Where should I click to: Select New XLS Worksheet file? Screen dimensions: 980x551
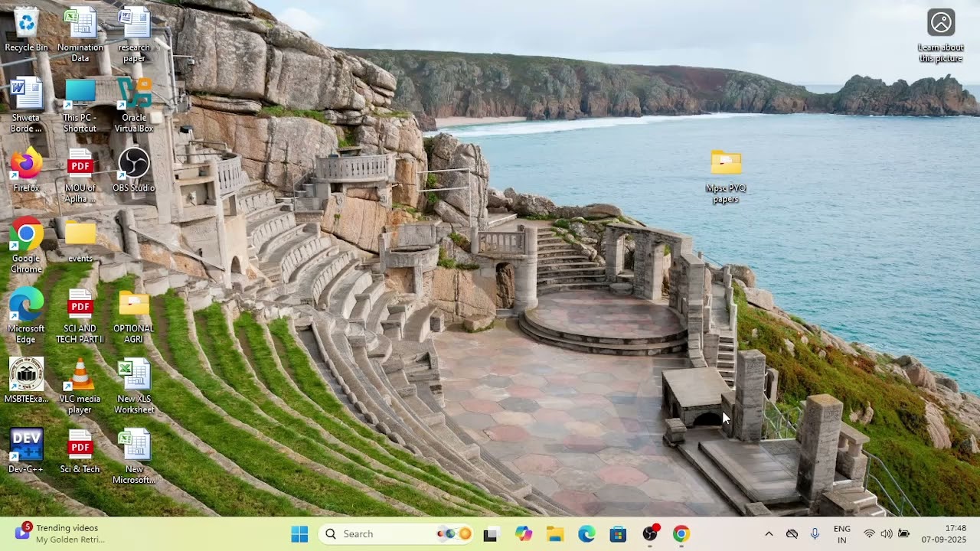pyautogui.click(x=134, y=386)
